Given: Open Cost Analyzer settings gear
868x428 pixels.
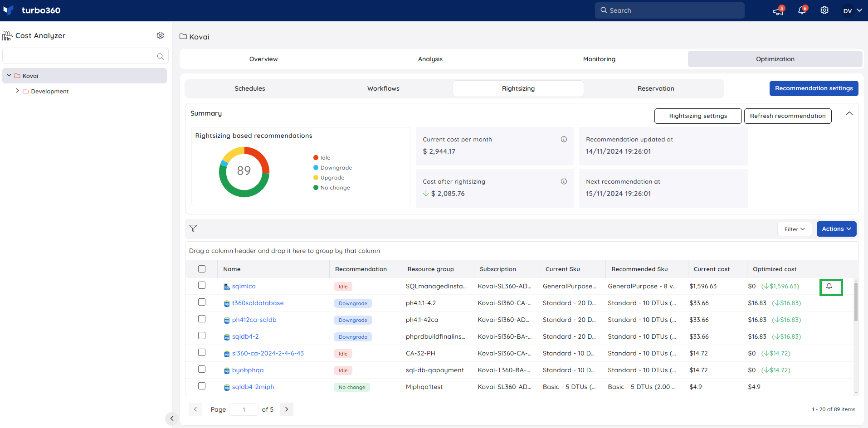Looking at the screenshot, I should coord(160,35).
